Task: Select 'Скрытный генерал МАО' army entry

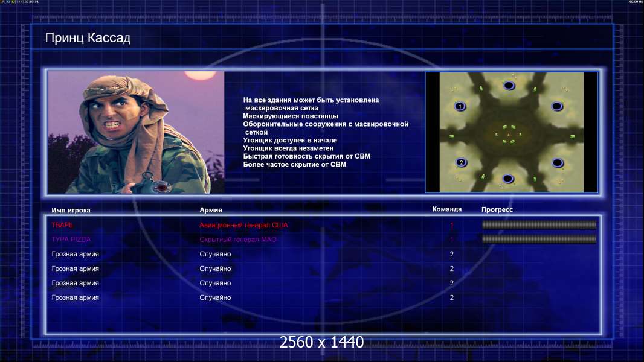Action: coord(238,240)
